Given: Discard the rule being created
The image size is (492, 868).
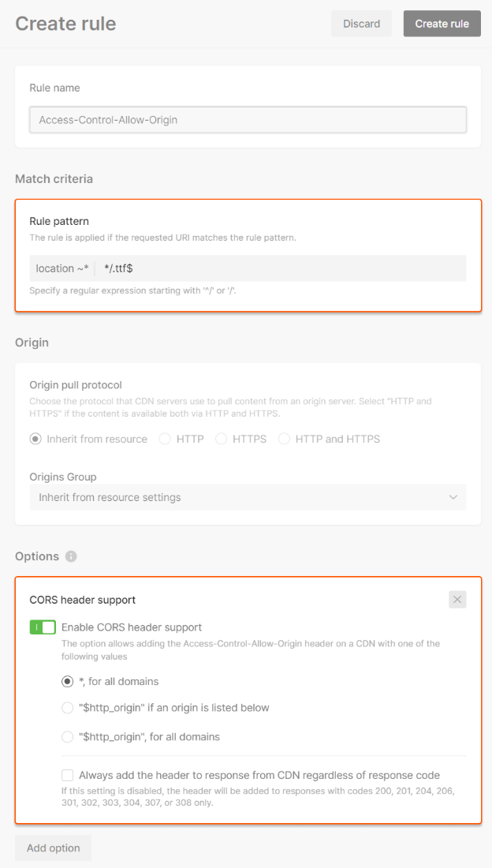Looking at the screenshot, I should pos(361,23).
